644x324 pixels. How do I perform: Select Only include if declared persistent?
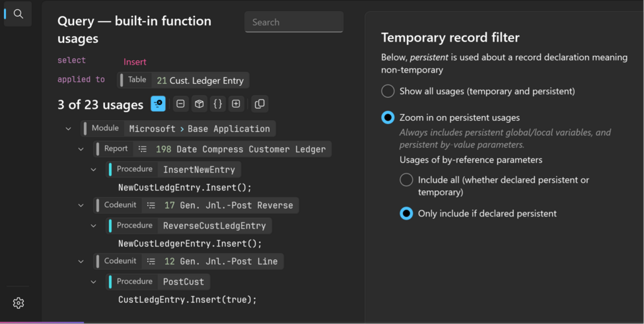(406, 213)
